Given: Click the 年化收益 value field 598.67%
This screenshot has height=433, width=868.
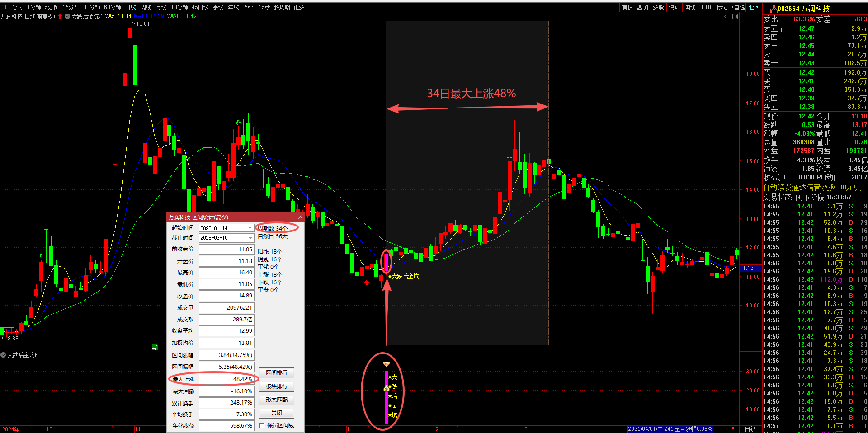Looking at the screenshot, I should [226, 426].
